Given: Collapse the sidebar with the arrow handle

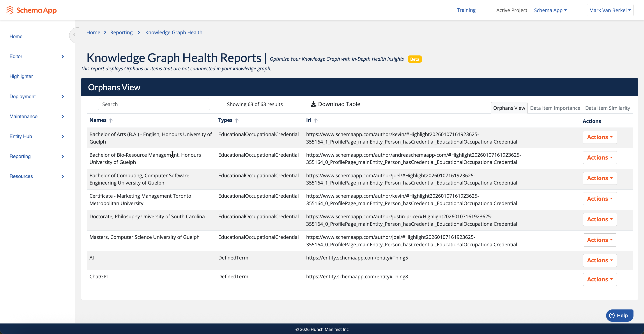Looking at the screenshot, I should (74, 35).
